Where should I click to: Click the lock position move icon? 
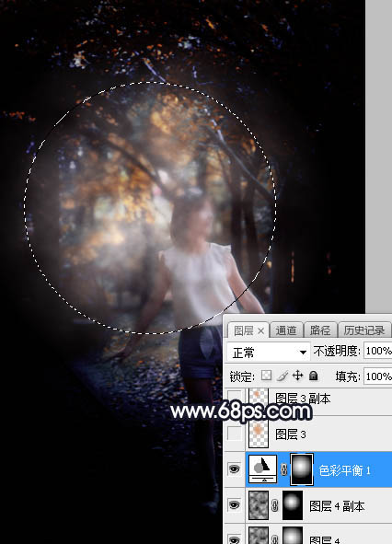pyautogui.click(x=297, y=376)
